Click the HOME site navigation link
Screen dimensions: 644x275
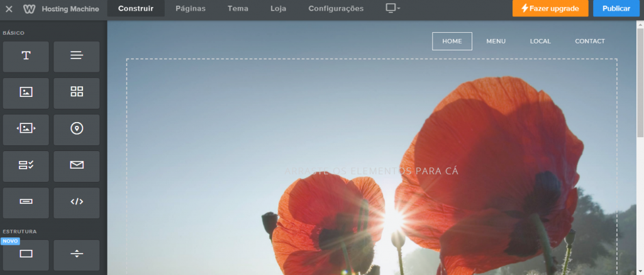coord(452,41)
